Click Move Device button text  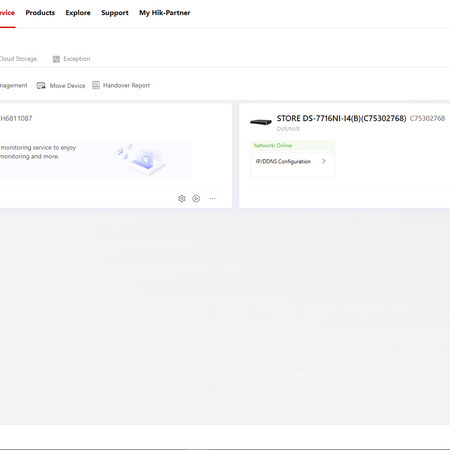coord(67,86)
